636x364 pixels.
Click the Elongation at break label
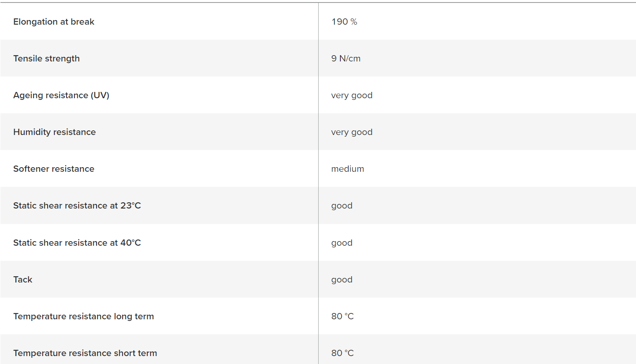tap(54, 22)
